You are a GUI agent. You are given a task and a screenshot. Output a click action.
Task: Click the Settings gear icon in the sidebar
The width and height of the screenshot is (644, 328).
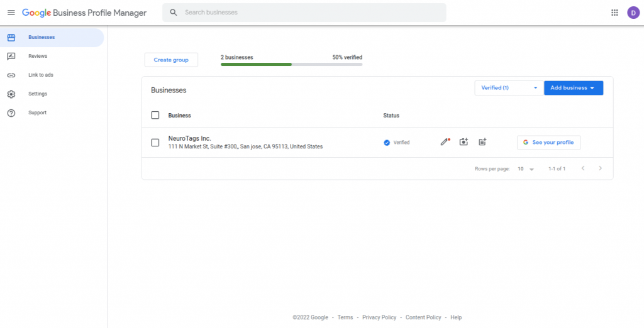11,94
